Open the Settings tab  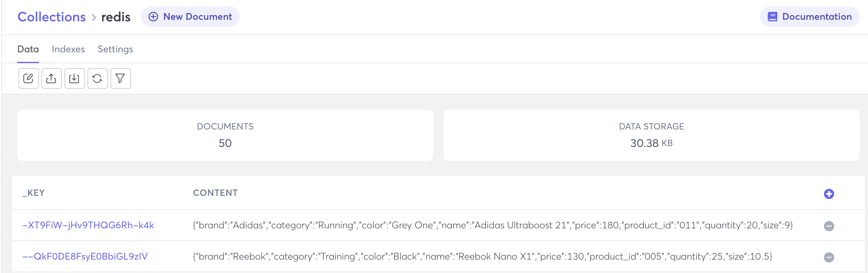click(x=115, y=49)
